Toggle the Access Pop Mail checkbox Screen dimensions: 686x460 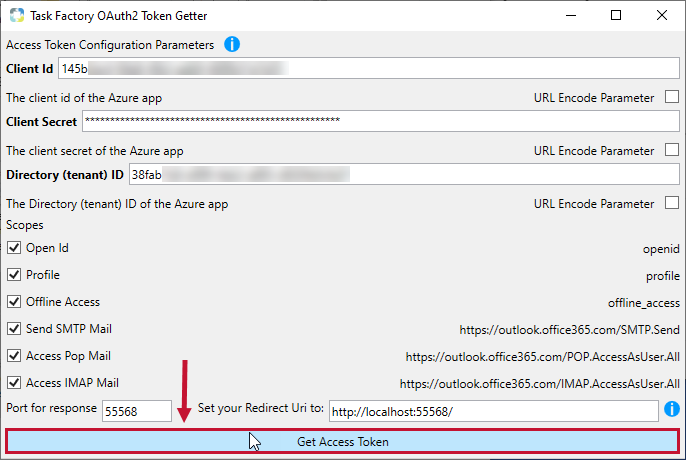point(14,356)
